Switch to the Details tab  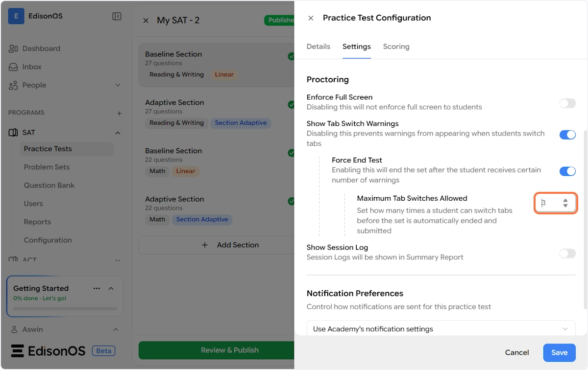[x=318, y=46]
